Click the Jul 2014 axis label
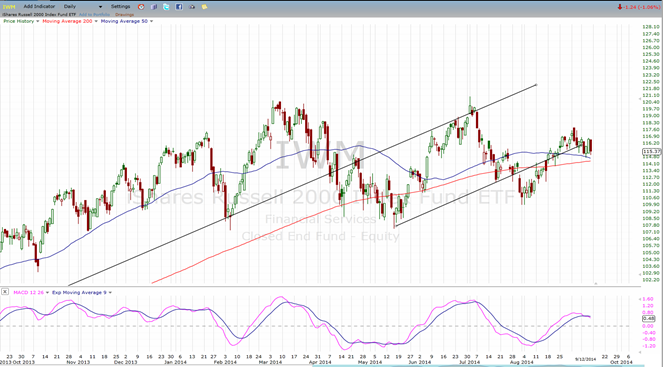This screenshot has width=663, height=367. click(469, 362)
